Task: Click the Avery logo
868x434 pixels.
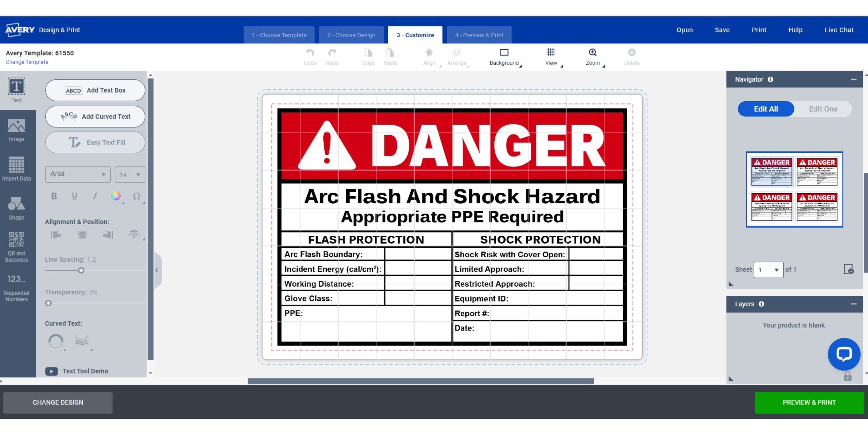Action: [x=20, y=30]
